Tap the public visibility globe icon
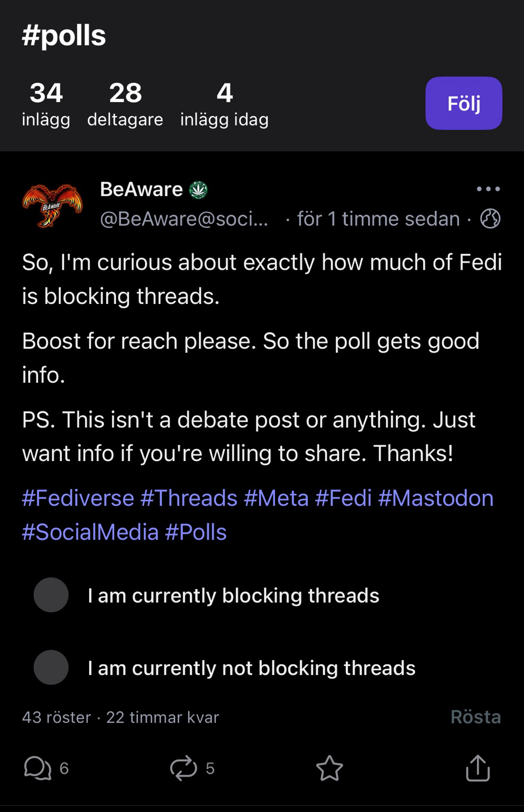Viewport: 524px width, 812px height. (490, 218)
